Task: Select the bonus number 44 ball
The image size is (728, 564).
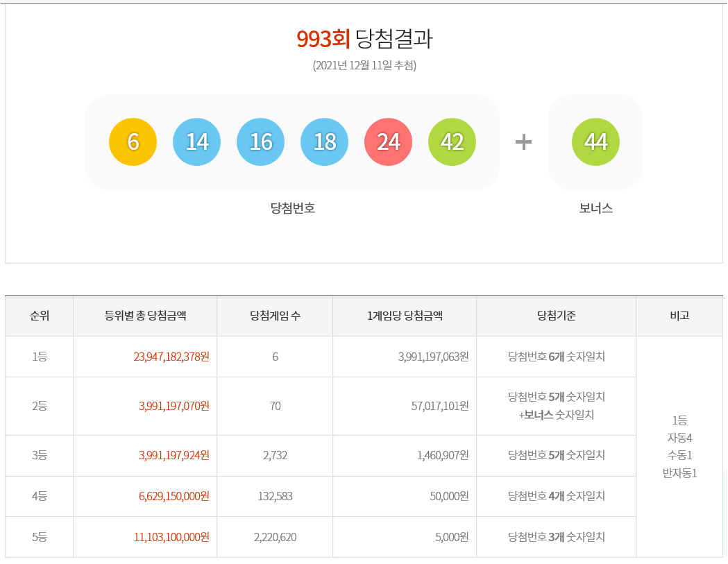Action: point(595,142)
